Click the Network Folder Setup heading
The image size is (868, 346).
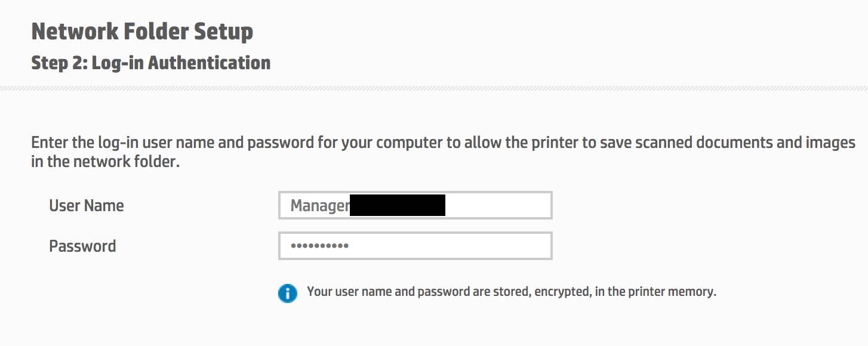point(142,31)
